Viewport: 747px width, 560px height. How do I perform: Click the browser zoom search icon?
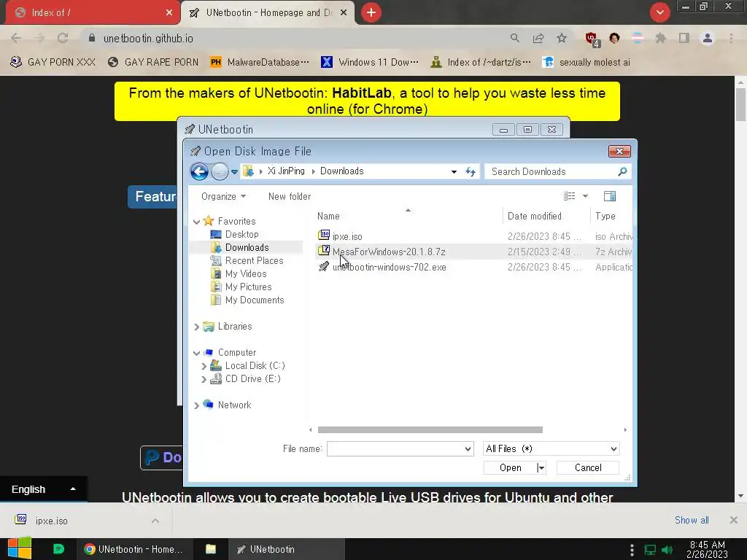pos(514,38)
